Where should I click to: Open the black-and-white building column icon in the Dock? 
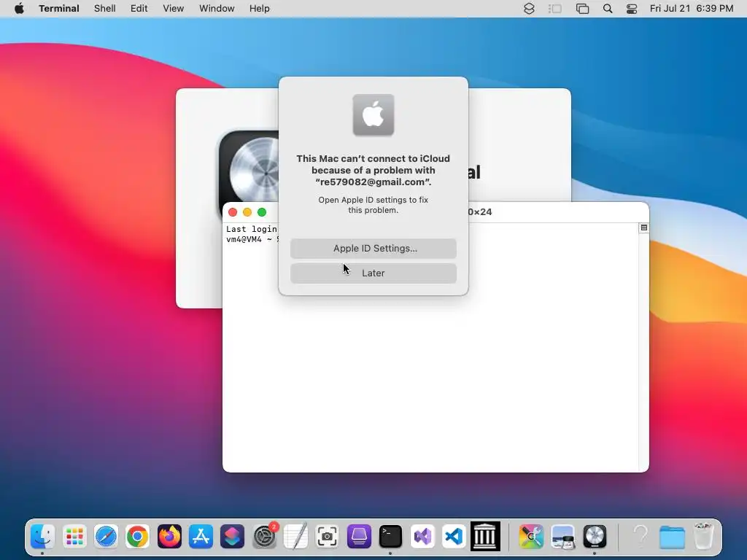tap(485, 537)
